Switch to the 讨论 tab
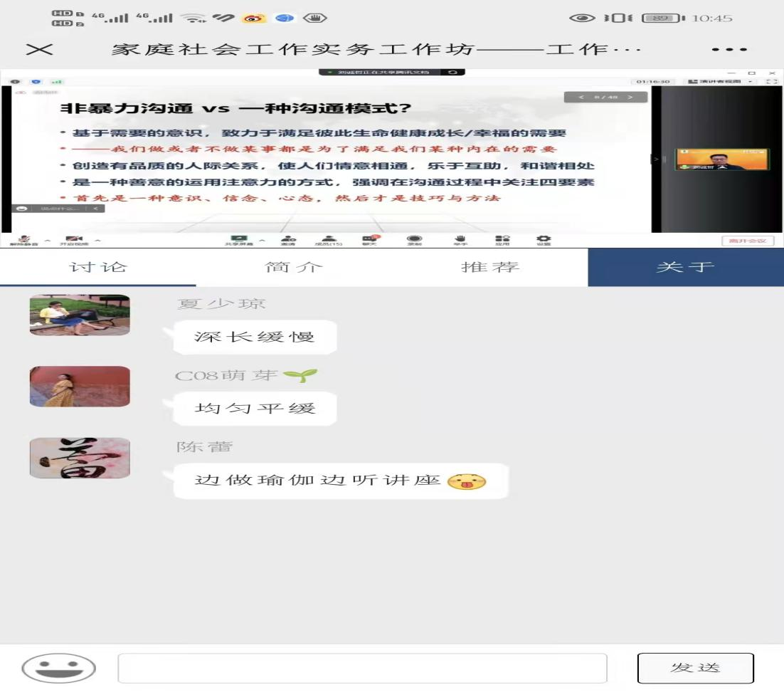This screenshot has height=692, width=784. coord(98,268)
